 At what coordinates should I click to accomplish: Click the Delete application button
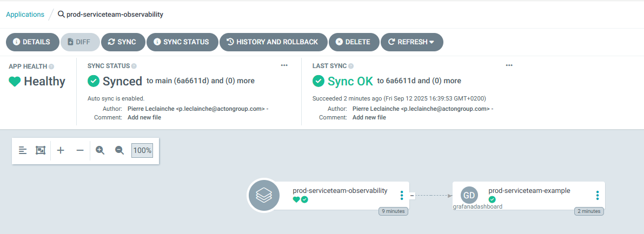point(353,42)
